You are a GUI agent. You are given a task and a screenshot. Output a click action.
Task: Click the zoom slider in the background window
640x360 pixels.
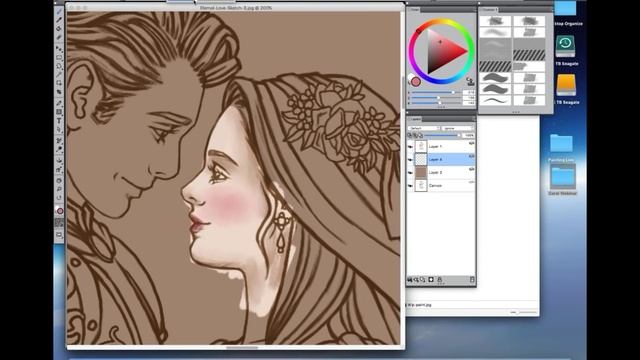(524, 312)
